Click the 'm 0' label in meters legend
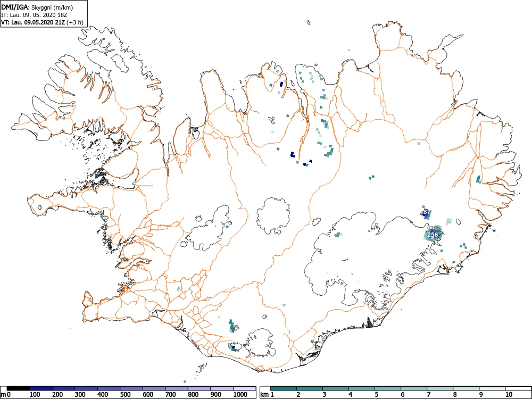This screenshot has width=532, height=399. [x=6, y=395]
